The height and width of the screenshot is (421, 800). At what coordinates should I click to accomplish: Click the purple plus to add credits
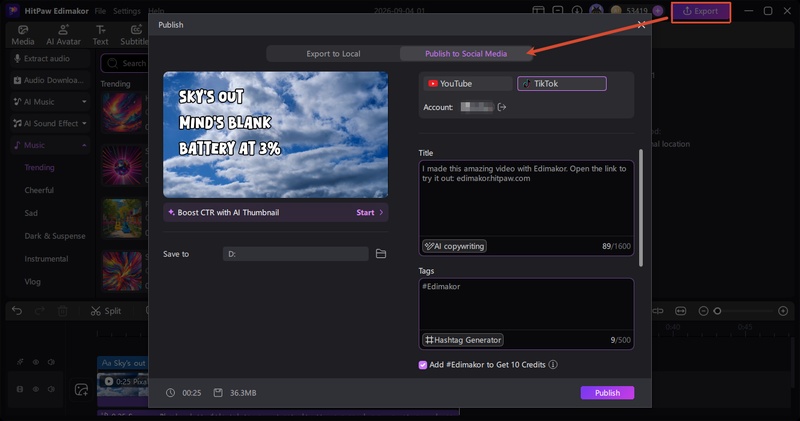click(x=658, y=11)
